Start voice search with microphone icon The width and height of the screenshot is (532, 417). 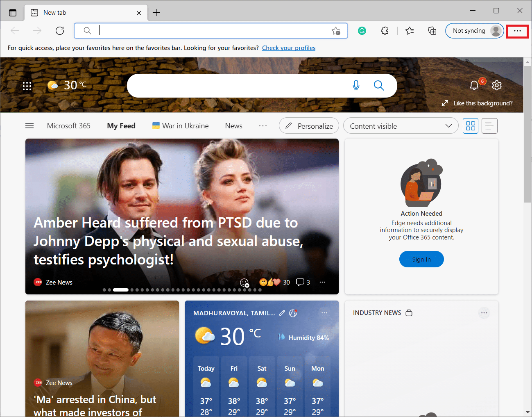356,85
